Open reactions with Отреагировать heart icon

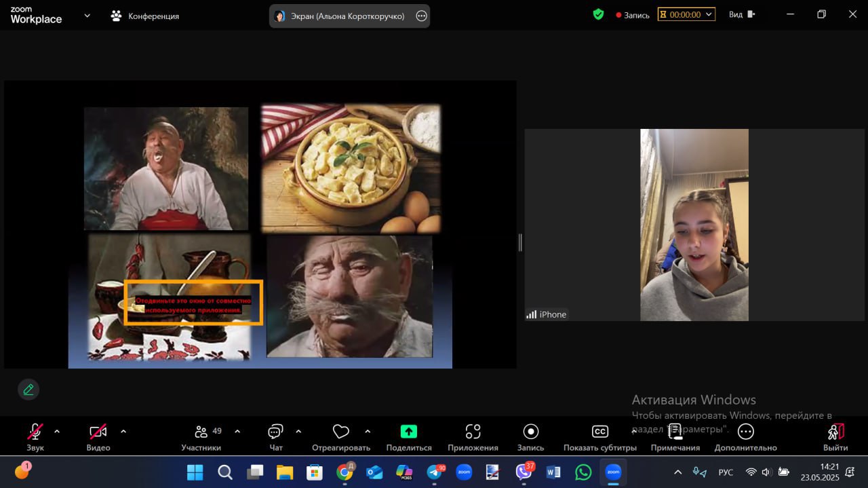pos(341,432)
